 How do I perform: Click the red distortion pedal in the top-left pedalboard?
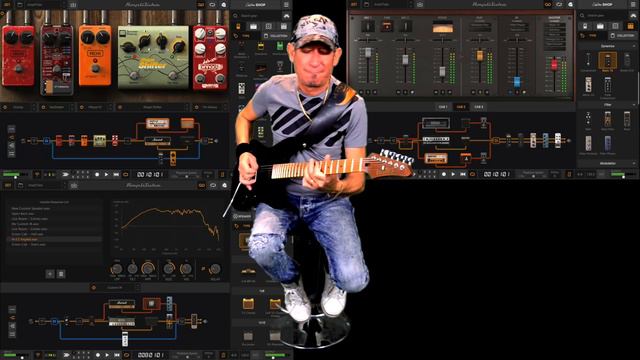coord(18,56)
